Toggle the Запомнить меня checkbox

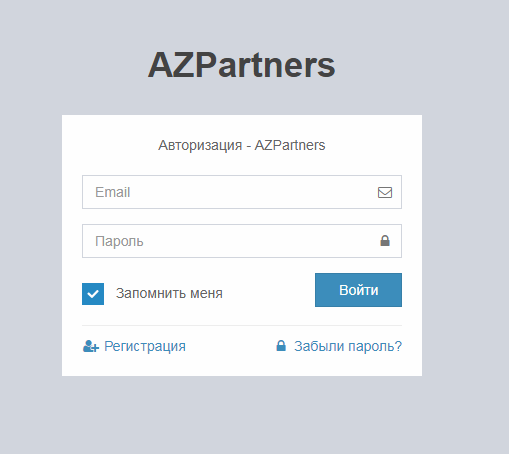[93, 294]
